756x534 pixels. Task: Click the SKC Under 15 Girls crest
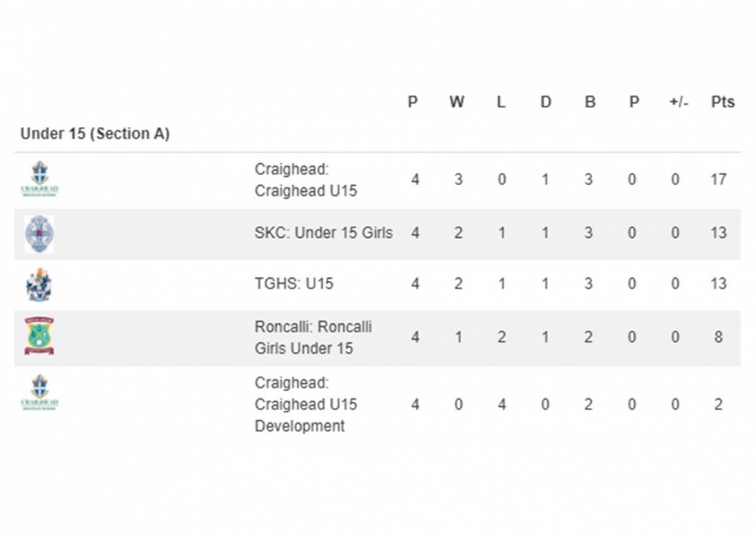39,233
